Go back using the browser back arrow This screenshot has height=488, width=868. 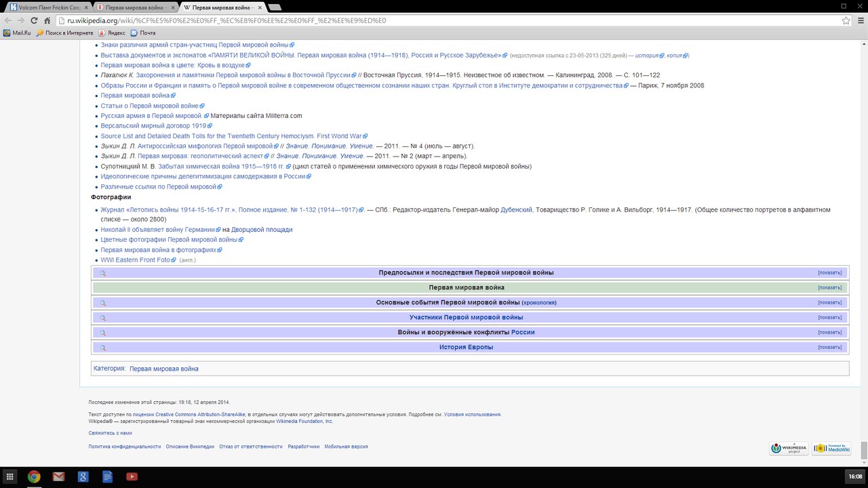[x=7, y=21]
